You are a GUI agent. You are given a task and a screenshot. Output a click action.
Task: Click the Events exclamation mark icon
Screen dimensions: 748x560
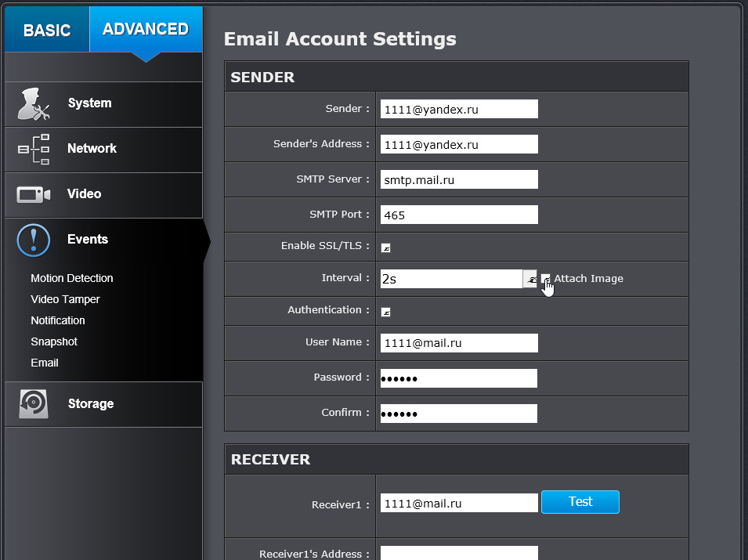34,240
